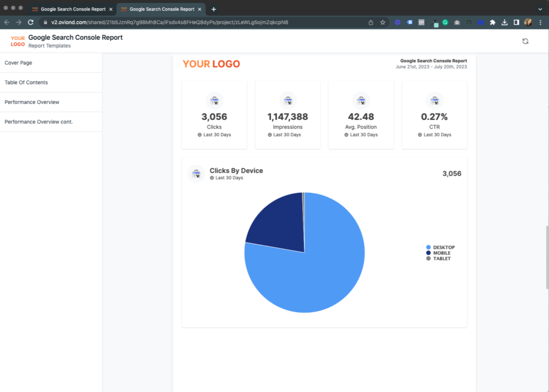The image size is (549, 392).
Task: Click Last 30 Days under CTR
Action: [x=437, y=135]
